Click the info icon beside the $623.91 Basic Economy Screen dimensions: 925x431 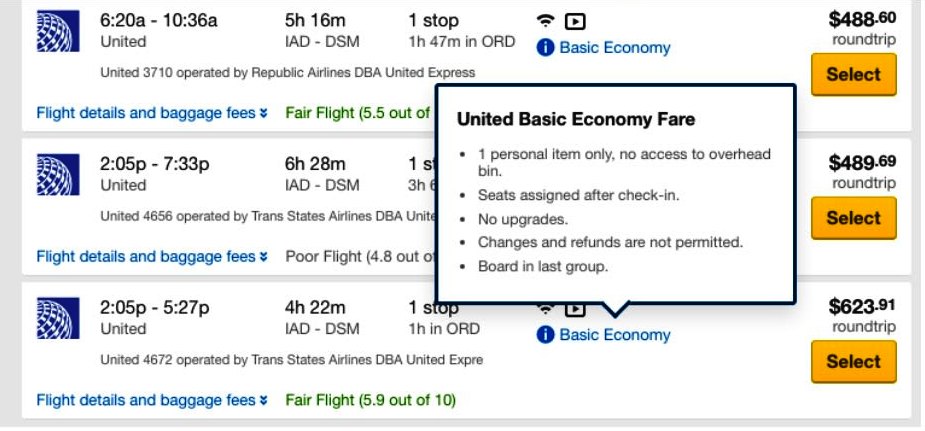pyautogui.click(x=545, y=335)
